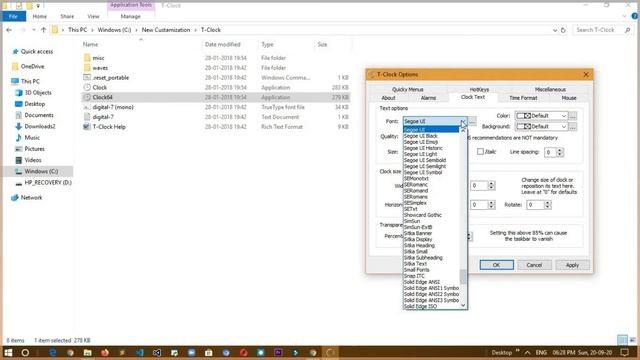Expand address bar history dropdown
Viewport: 640px width, 360px height.
click(554, 30)
